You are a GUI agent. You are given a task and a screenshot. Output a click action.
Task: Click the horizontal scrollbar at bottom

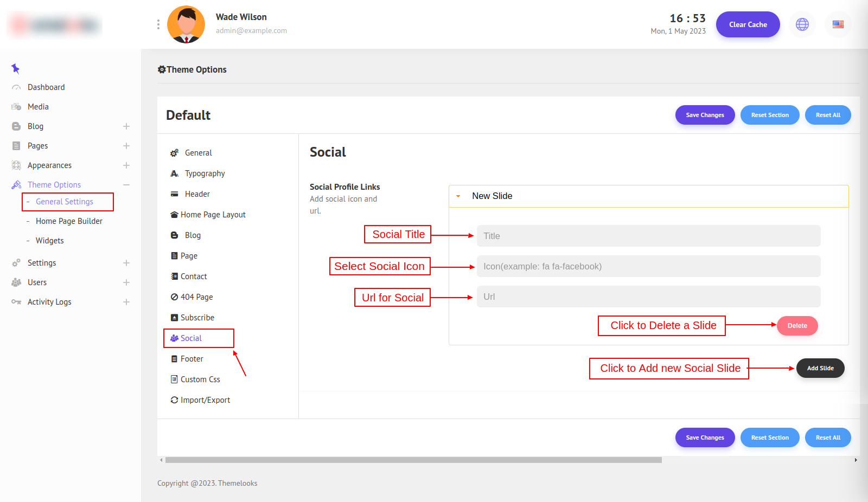point(413,460)
